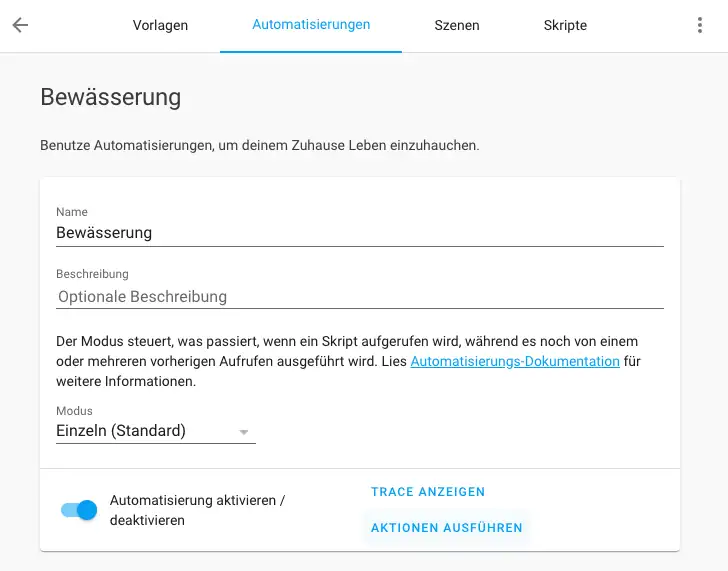Click the Trace anzeigen button

(x=428, y=492)
